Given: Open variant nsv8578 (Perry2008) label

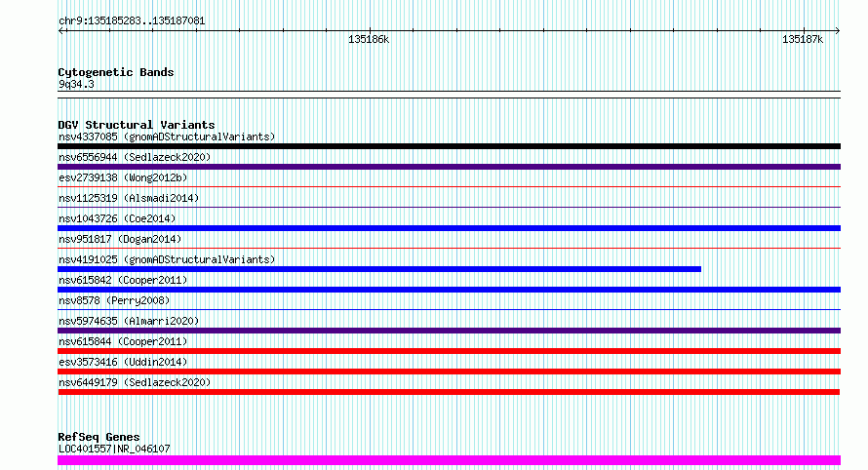Looking at the screenshot, I should [x=114, y=300].
